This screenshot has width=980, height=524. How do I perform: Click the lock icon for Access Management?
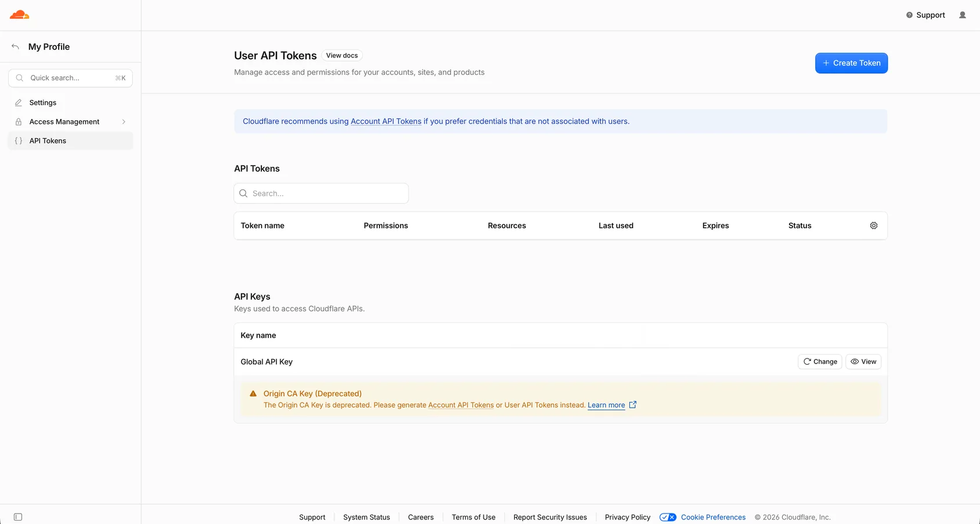[x=19, y=122]
